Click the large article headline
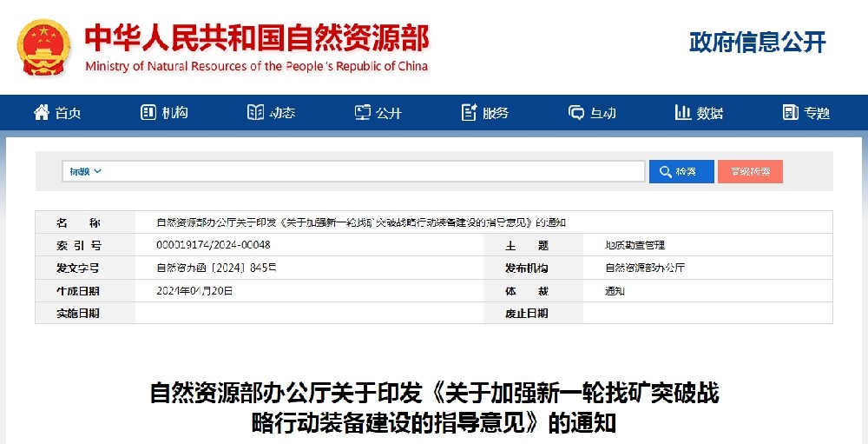The width and height of the screenshot is (868, 444). (x=434, y=408)
